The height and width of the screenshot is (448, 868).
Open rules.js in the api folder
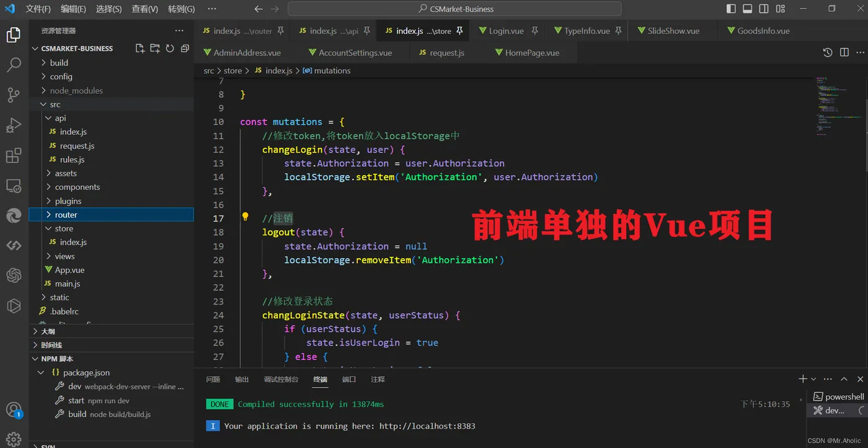point(112,159)
